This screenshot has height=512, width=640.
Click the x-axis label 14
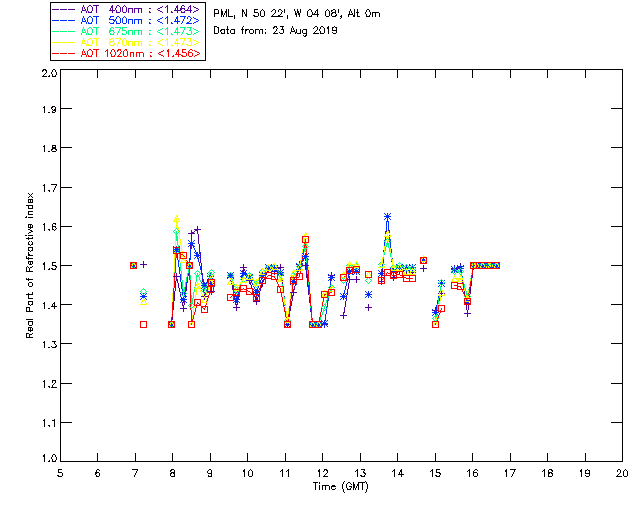pyautogui.click(x=398, y=473)
